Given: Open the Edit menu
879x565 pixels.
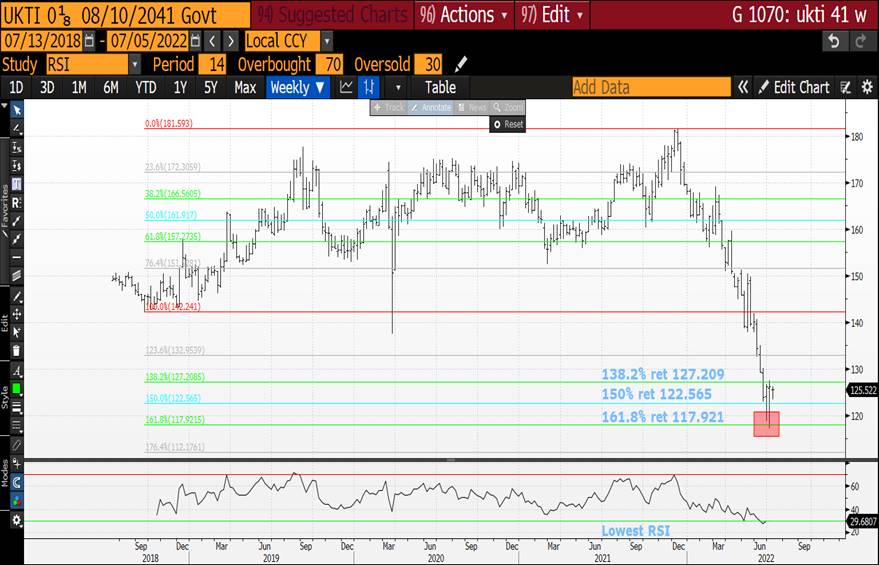Looking at the screenshot, I should coord(552,15).
